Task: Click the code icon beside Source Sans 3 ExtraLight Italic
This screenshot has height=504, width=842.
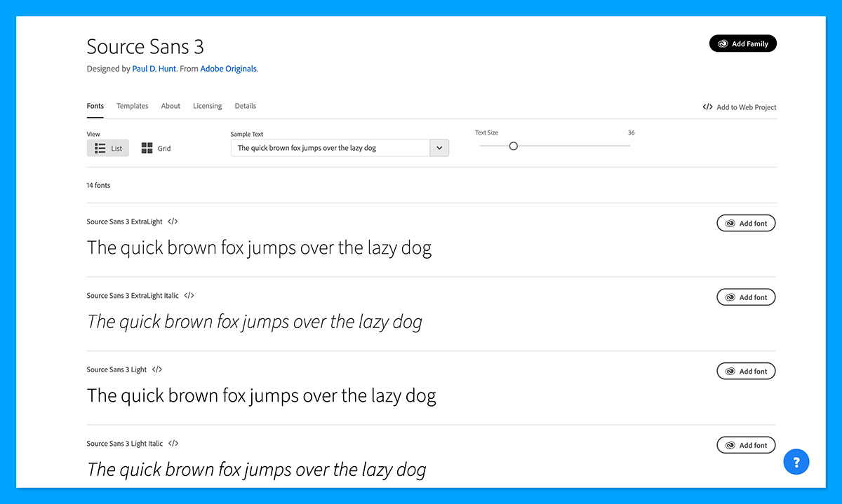Action: (x=189, y=295)
